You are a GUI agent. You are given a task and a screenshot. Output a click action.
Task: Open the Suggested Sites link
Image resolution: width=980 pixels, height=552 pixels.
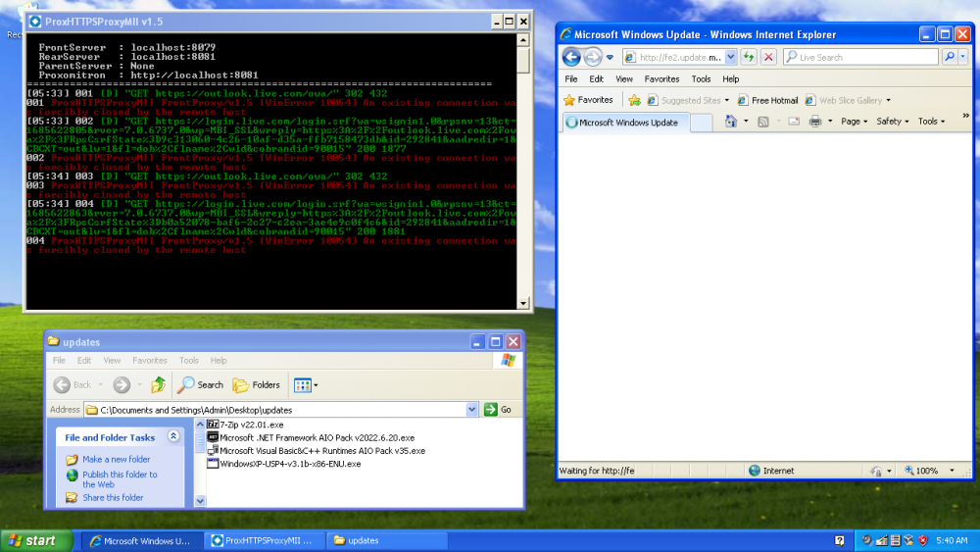click(688, 100)
